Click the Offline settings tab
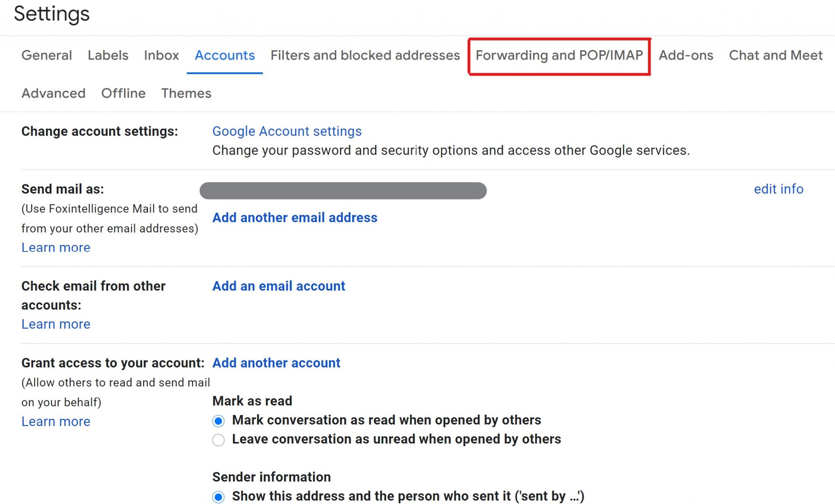The width and height of the screenshot is (835, 504). tap(124, 93)
